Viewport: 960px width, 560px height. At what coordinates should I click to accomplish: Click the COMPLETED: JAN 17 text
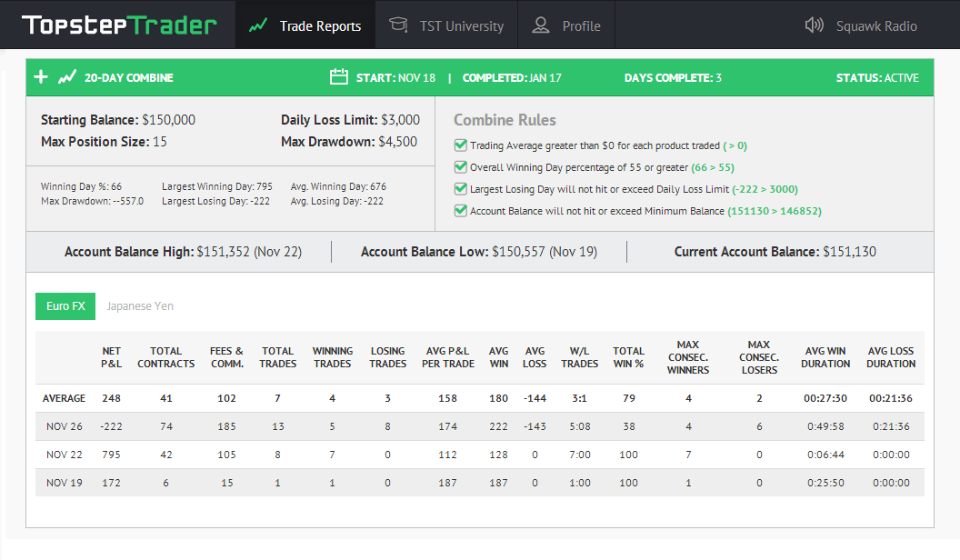512,77
